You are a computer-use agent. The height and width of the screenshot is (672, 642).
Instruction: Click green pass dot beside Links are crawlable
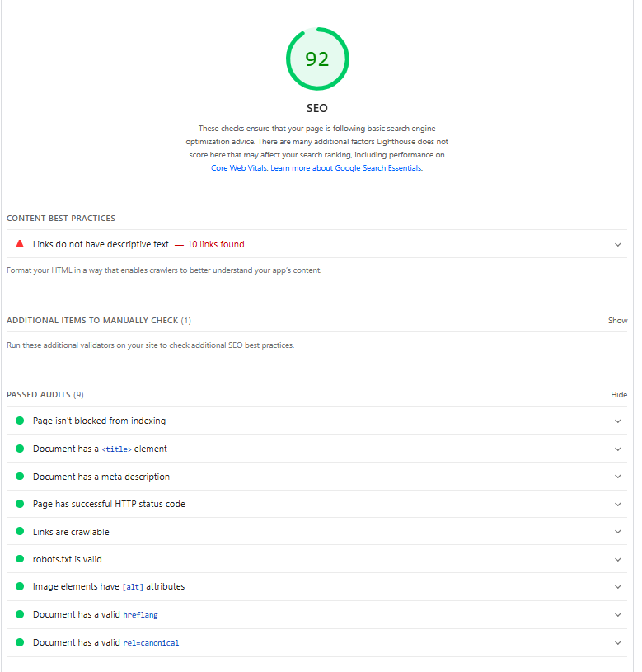pos(20,531)
